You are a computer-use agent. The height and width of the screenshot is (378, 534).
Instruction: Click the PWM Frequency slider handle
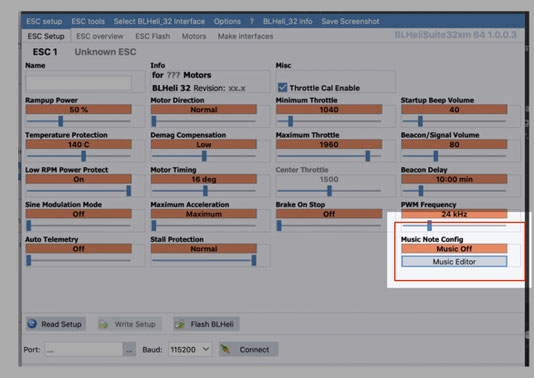[x=429, y=225]
